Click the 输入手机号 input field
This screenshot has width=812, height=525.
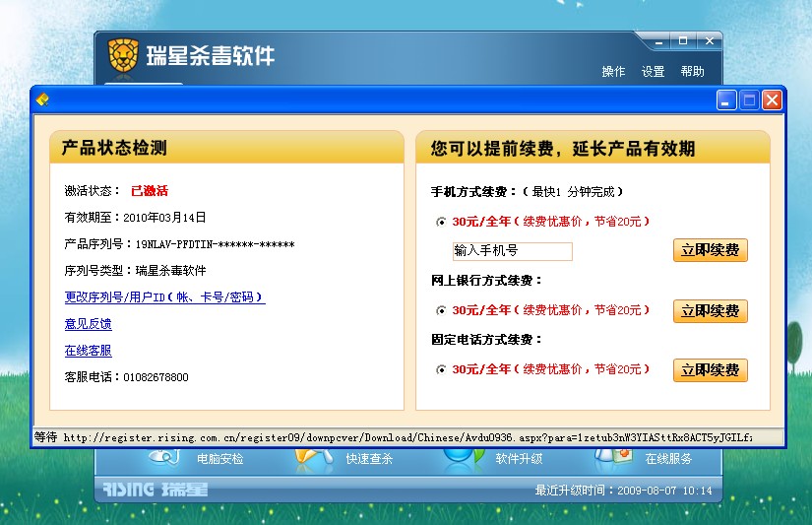pyautogui.click(x=512, y=251)
